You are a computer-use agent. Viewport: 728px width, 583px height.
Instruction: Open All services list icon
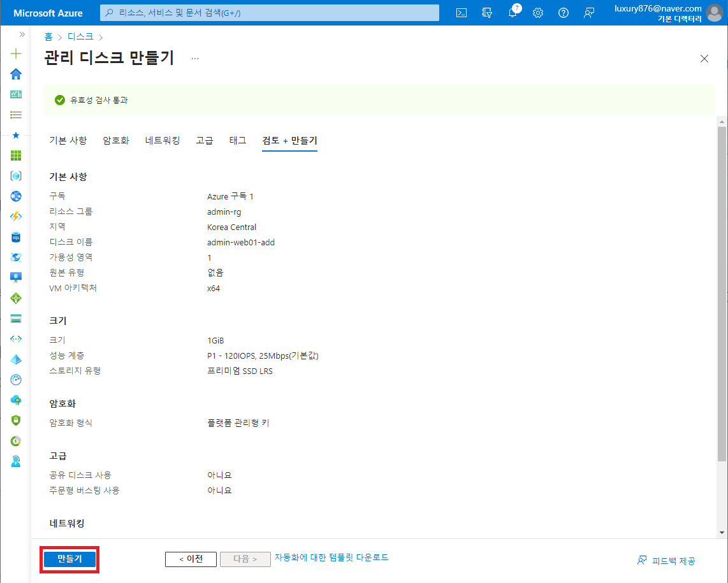pyautogui.click(x=16, y=115)
